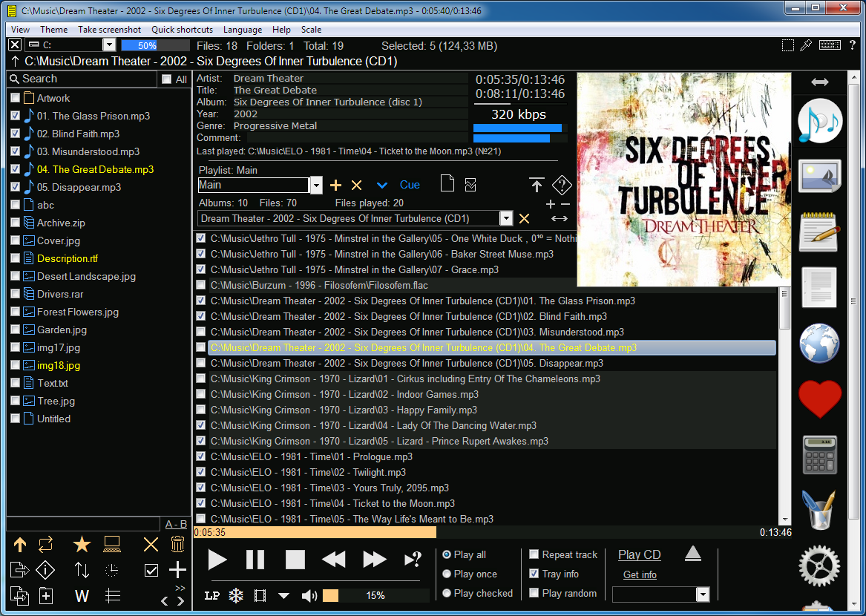Click the star icon in bottom-left panel
This screenshot has height=616, width=866.
click(x=82, y=545)
